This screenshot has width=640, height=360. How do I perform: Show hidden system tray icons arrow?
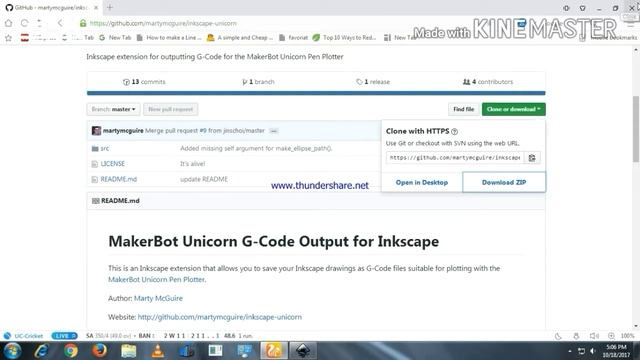tap(570, 351)
